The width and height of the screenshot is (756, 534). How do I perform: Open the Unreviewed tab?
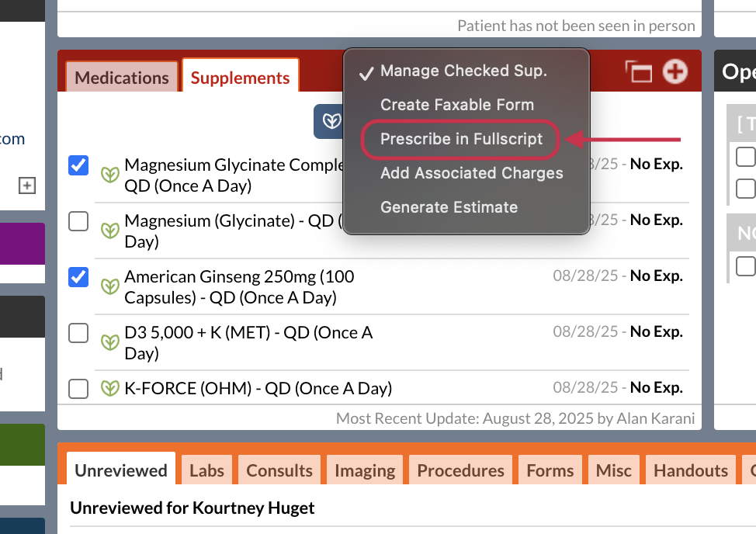pyautogui.click(x=121, y=470)
